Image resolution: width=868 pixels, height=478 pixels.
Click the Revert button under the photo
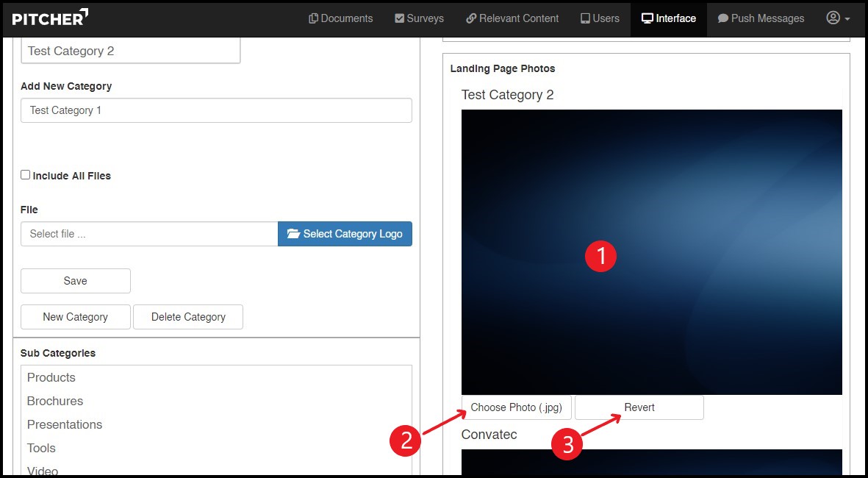(639, 407)
